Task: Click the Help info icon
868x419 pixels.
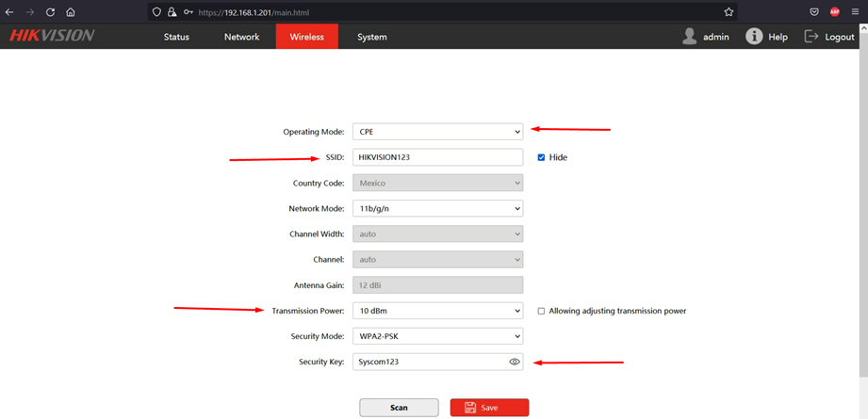Action: click(x=753, y=37)
